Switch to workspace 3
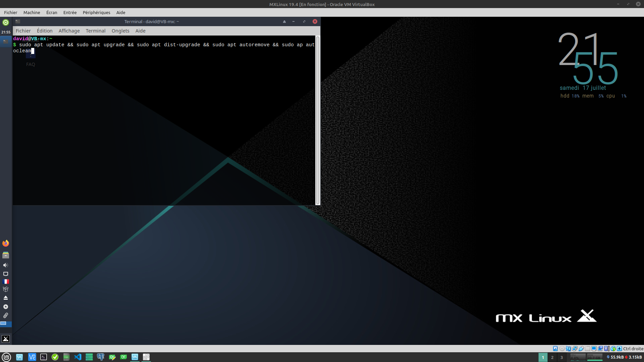The width and height of the screenshot is (644, 362). pyautogui.click(x=561, y=357)
